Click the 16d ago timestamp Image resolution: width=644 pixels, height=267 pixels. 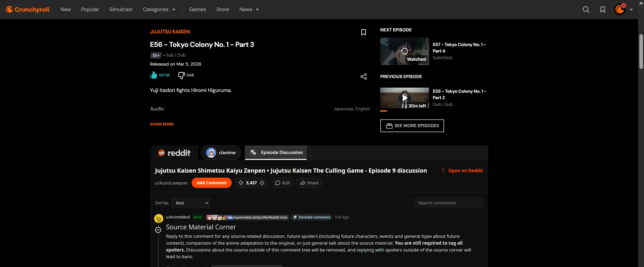(341, 217)
